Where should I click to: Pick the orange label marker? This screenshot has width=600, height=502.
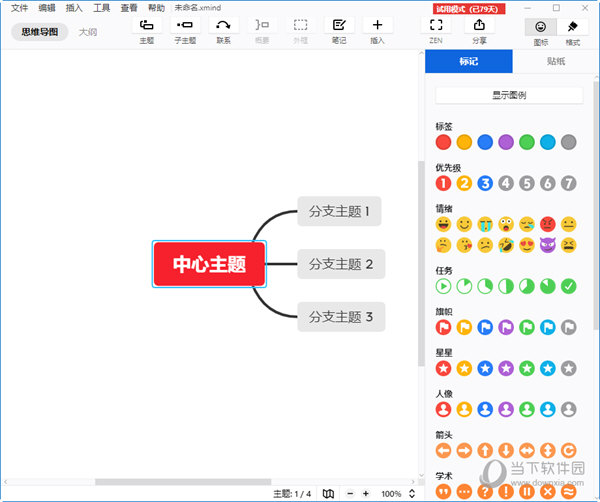(464, 142)
